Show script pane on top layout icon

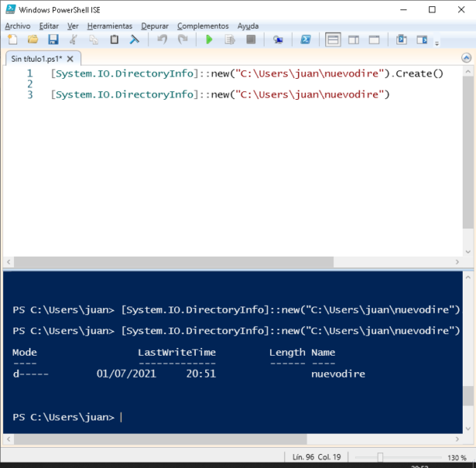pos(333,40)
